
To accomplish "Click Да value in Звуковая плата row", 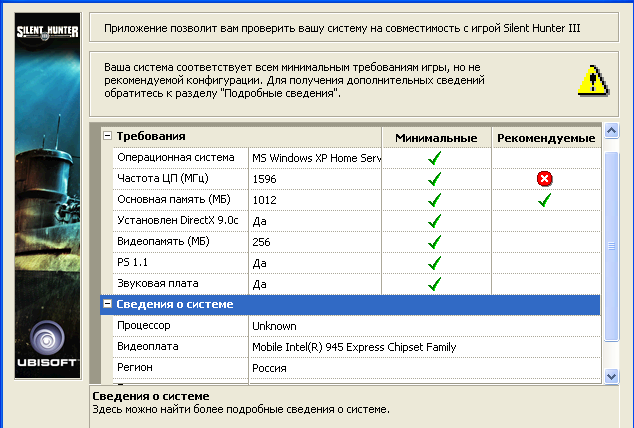I will point(259,285).
